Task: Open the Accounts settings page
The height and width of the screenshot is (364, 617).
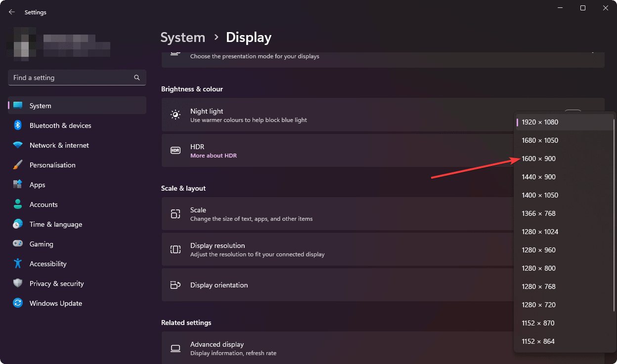Action: pos(44,204)
